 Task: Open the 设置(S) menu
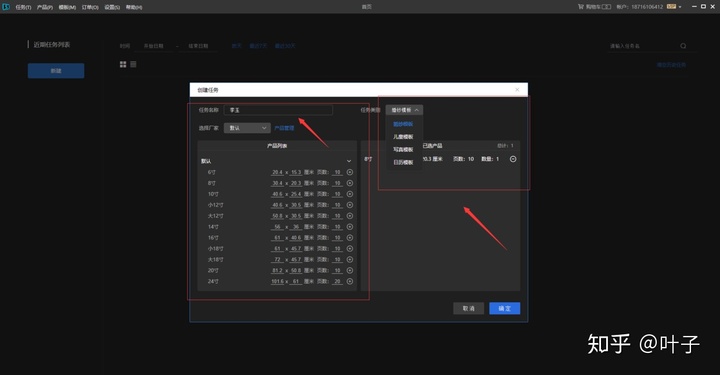click(112, 7)
